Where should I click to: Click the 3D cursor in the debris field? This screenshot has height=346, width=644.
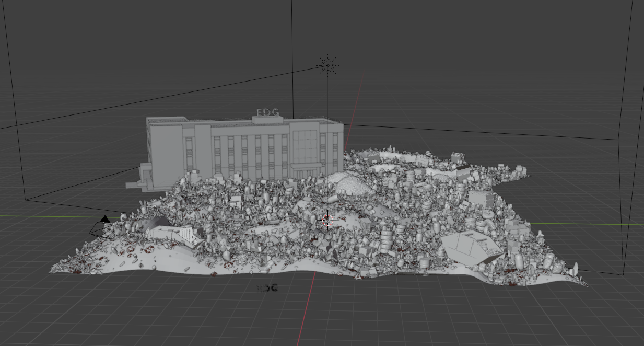click(327, 221)
